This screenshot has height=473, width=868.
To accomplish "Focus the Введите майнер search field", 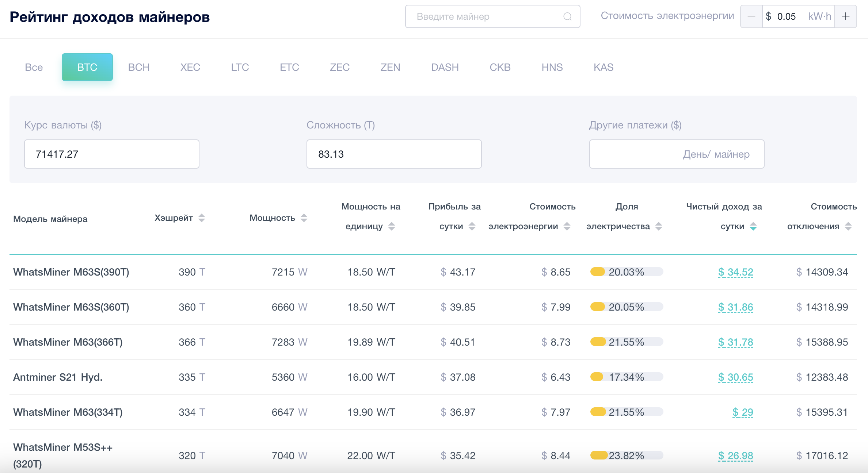I will click(x=492, y=16).
